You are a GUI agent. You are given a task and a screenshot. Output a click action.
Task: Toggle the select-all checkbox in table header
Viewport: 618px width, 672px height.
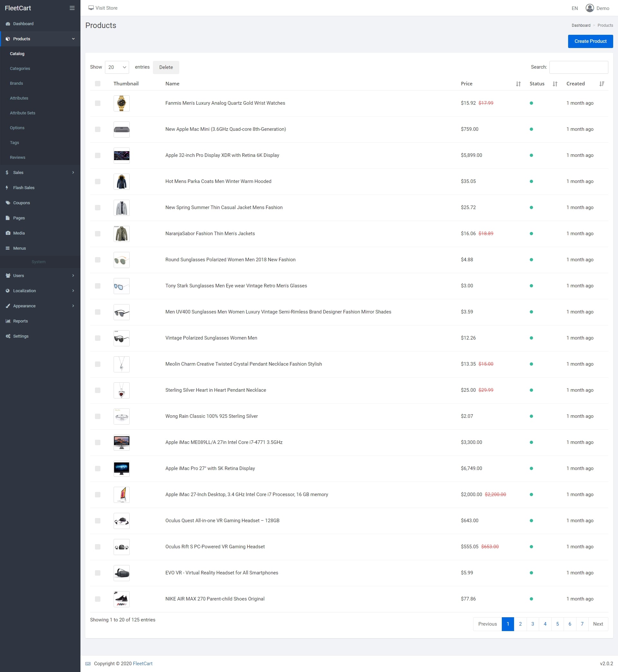(98, 84)
